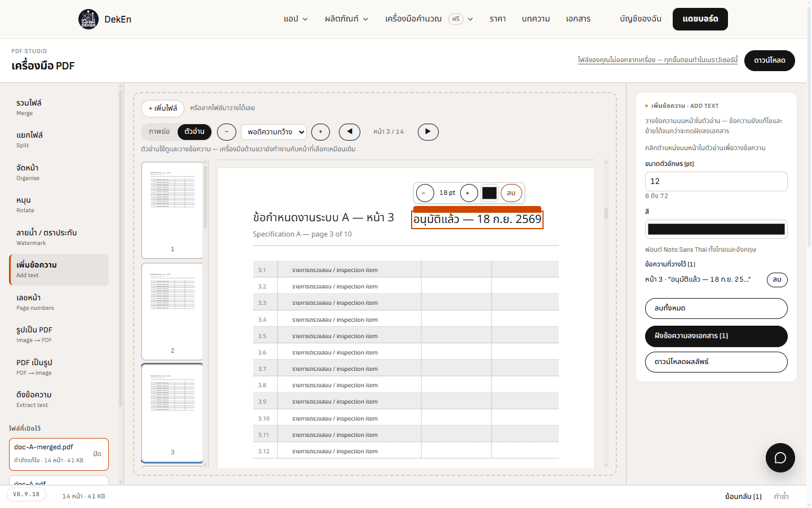This screenshot has height=508, width=812.
Task: Delete selected text with floating ลบ button
Action: [511, 193]
